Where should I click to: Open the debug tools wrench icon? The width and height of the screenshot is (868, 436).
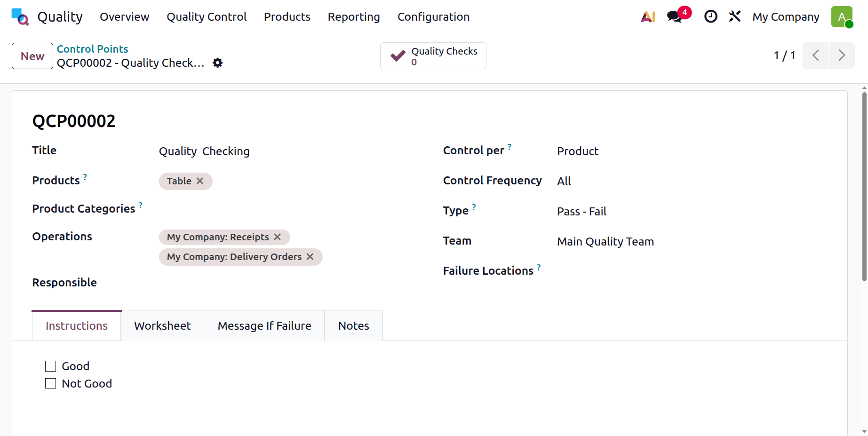pyautogui.click(x=734, y=16)
